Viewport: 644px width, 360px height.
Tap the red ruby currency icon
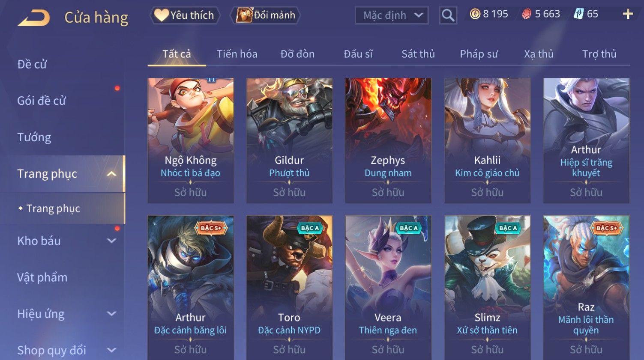(526, 14)
